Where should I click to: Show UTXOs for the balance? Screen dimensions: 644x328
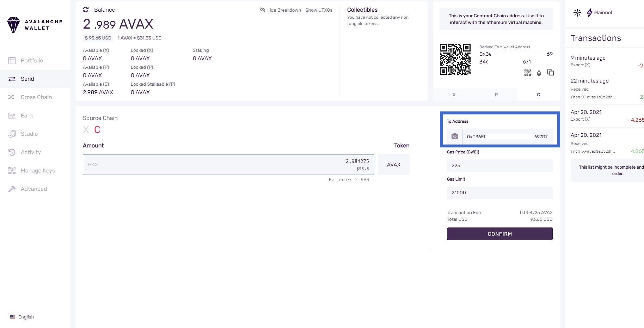tap(319, 10)
